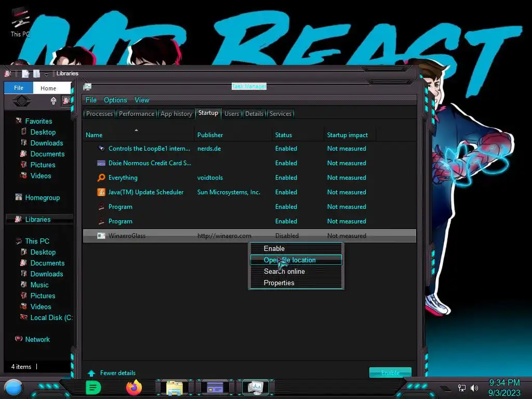Switch to the App history tab
The height and width of the screenshot is (399, 532).
coord(176,114)
